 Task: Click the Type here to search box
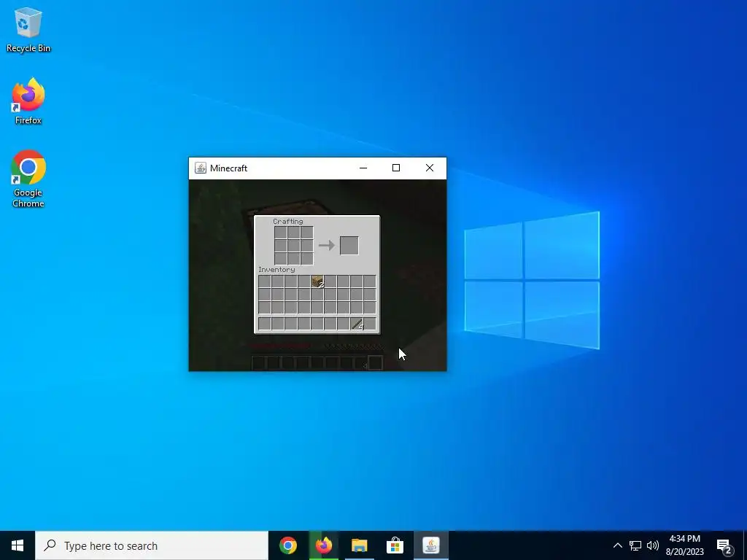pyautogui.click(x=152, y=545)
